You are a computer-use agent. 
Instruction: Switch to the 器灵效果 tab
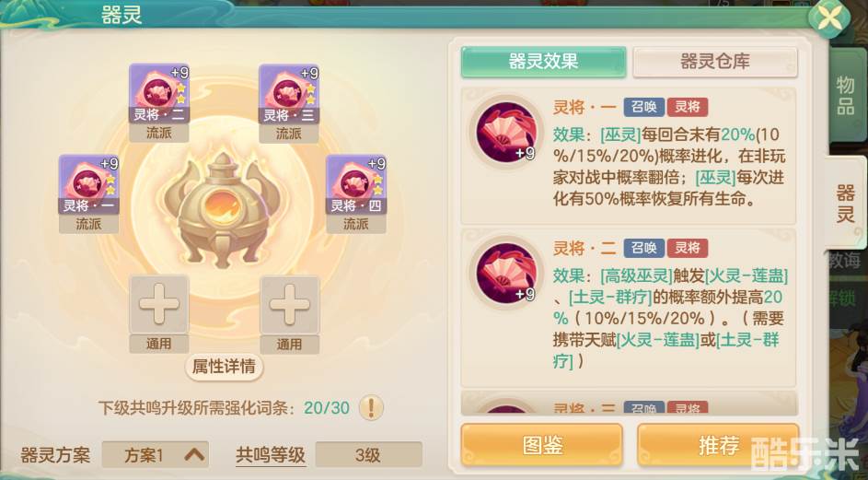coord(544,62)
